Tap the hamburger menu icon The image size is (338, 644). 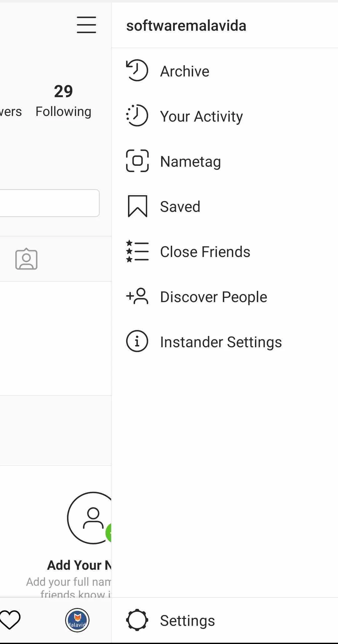[86, 25]
